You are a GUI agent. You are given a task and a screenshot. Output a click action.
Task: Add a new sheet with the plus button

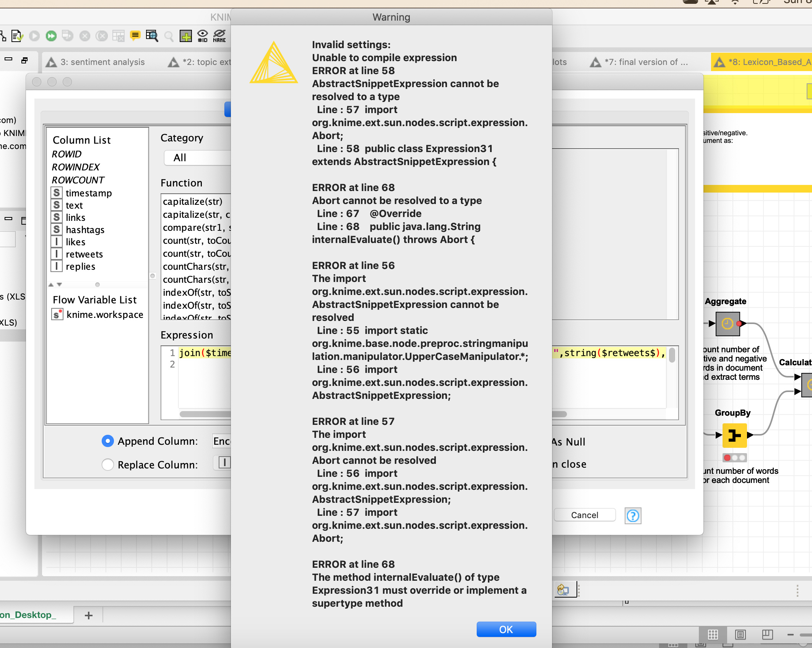tap(89, 615)
